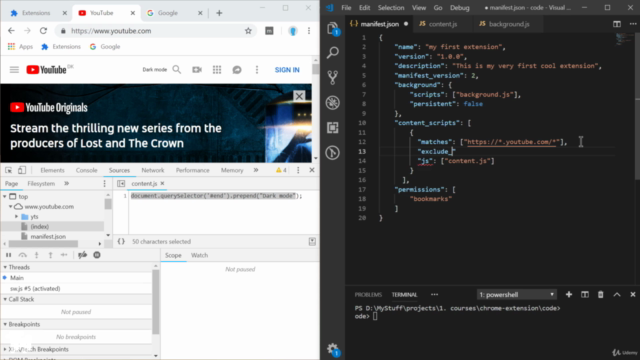Open VS Code Extensions sidebar icon
Viewport: 640px width, 360px height.
(333, 128)
